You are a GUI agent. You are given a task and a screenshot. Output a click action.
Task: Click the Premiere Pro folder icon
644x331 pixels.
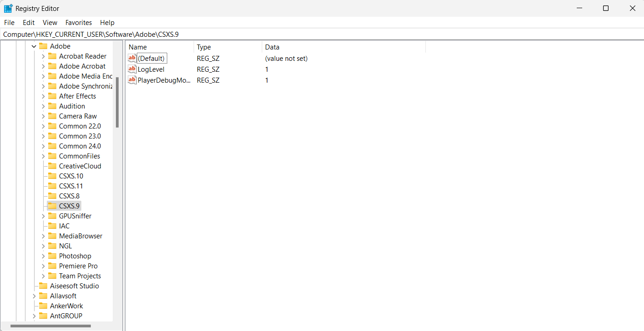52,266
